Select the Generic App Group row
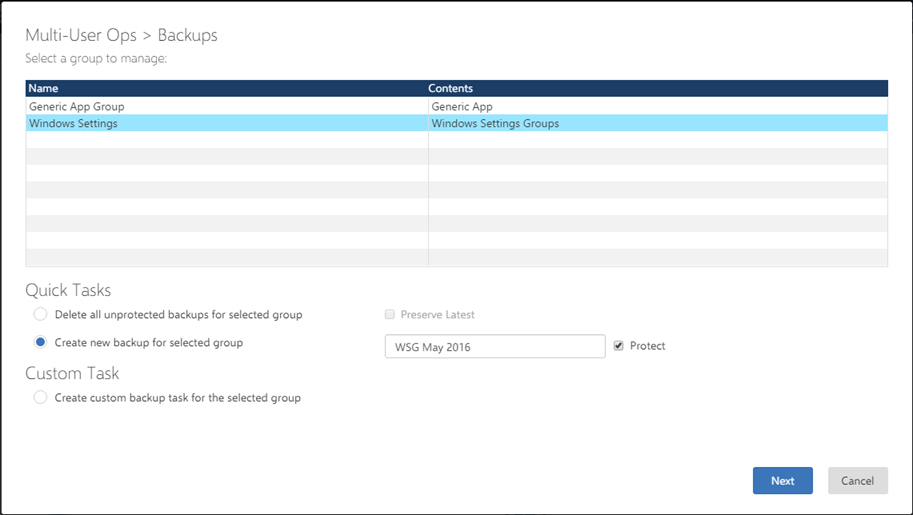This screenshot has height=515, width=913. (x=77, y=106)
